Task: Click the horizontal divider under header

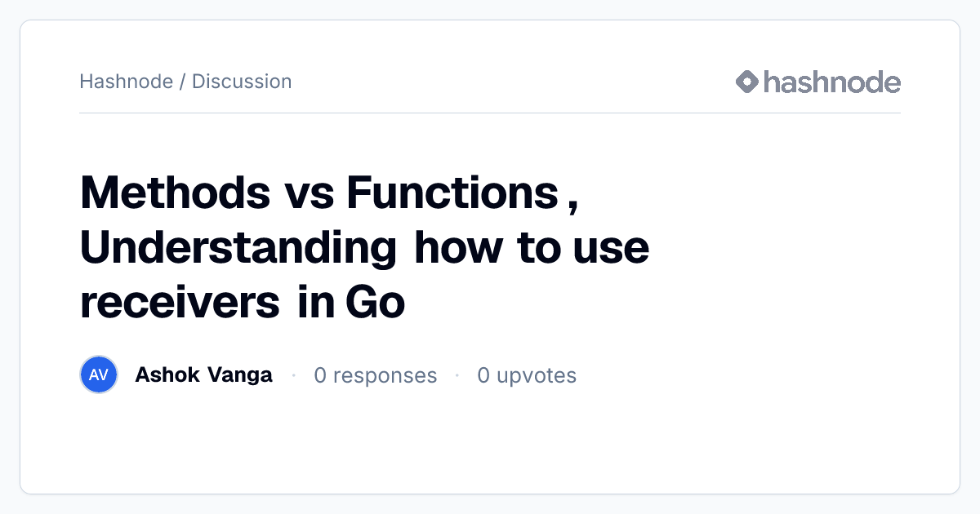Action: [x=490, y=113]
